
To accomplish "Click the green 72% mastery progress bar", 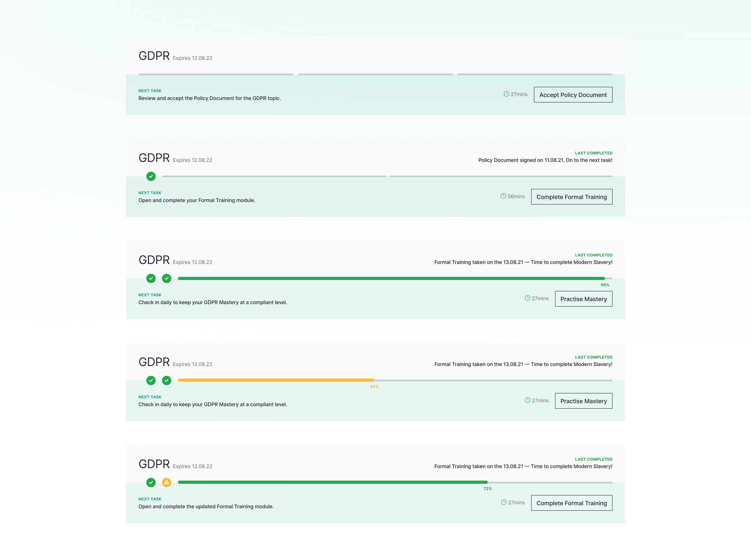I will (333, 482).
